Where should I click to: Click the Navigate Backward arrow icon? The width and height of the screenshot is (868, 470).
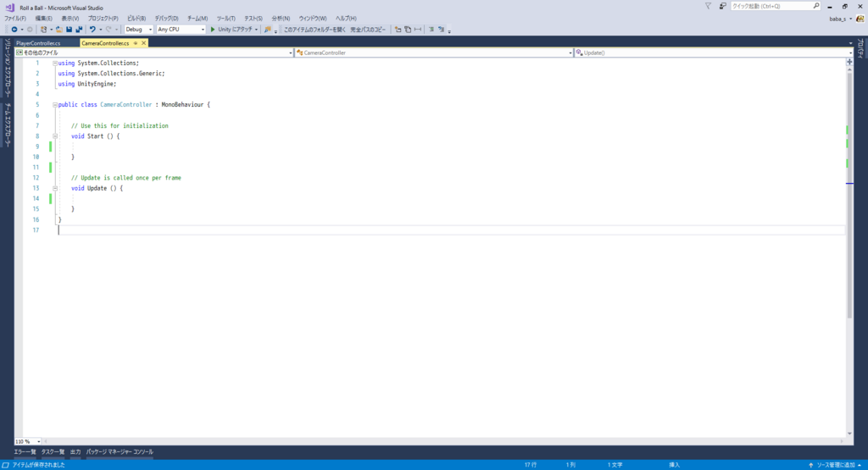(14, 30)
